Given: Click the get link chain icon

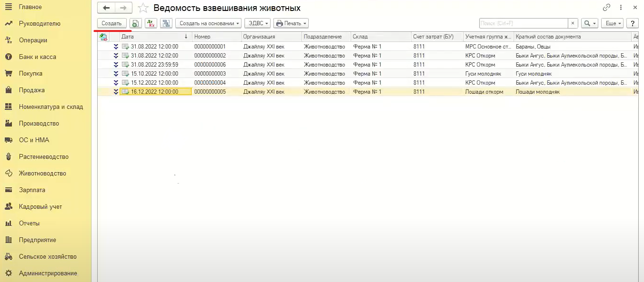Looking at the screenshot, I should click(606, 8).
